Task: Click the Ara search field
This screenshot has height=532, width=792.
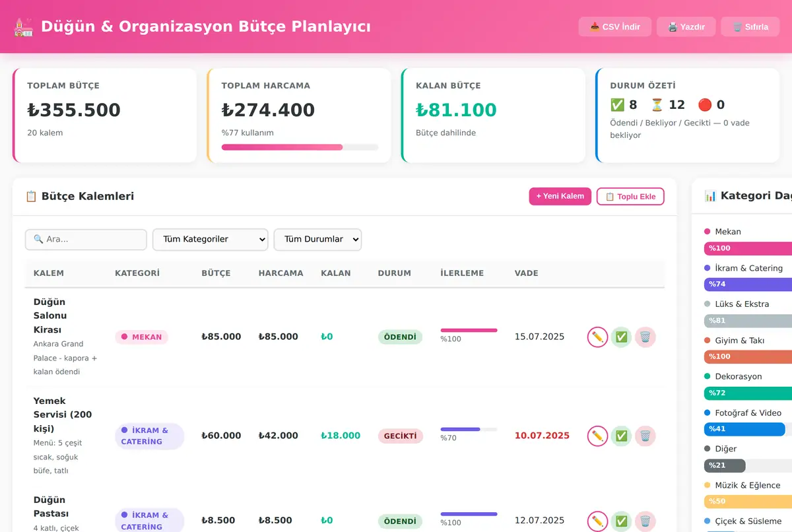Action: coord(86,240)
